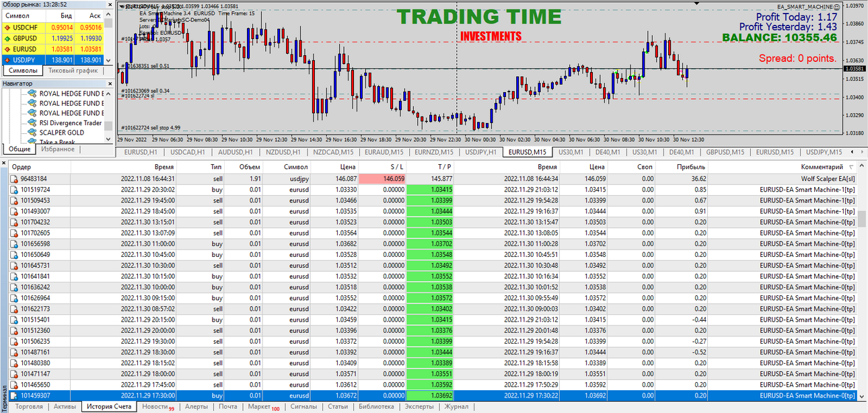
Task: Select the Общие tab in Navigator
Action: click(20, 149)
